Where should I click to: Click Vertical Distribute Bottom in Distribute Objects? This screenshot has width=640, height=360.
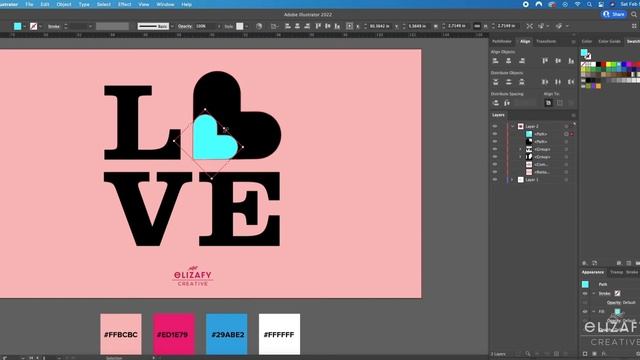(x=522, y=82)
